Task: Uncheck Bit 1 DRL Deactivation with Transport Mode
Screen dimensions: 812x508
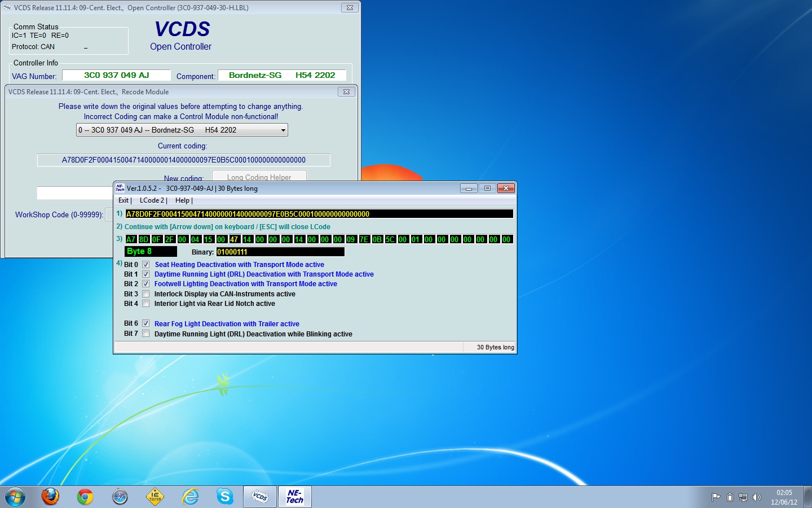Action: tap(146, 274)
